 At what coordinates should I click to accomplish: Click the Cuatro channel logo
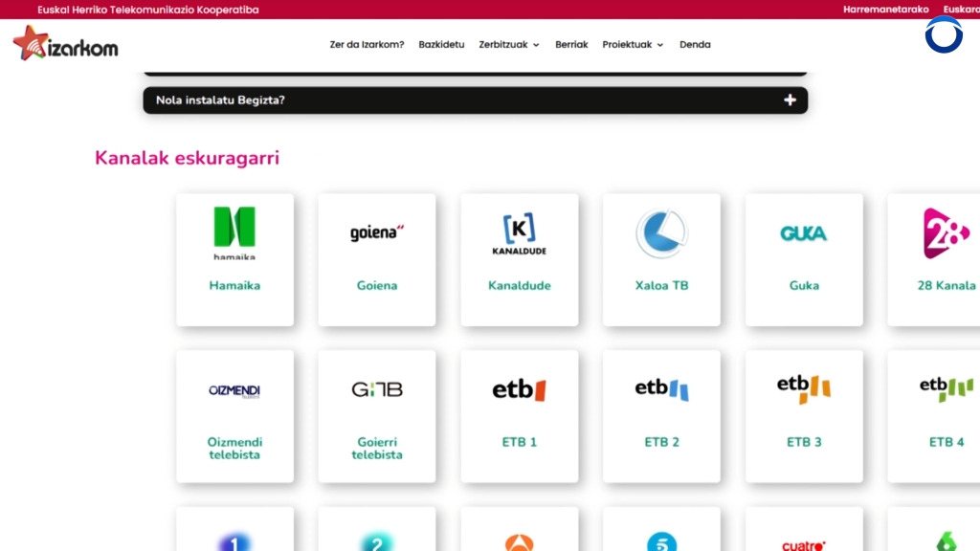point(804,545)
